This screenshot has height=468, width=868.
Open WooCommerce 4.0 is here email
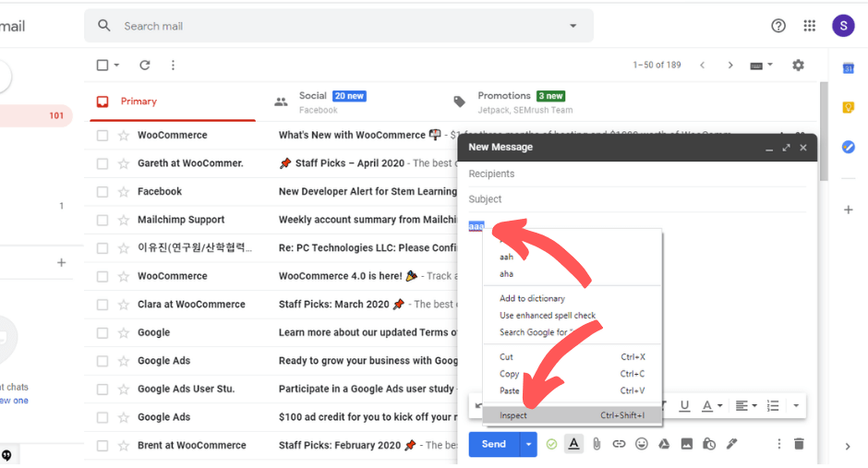(271, 276)
